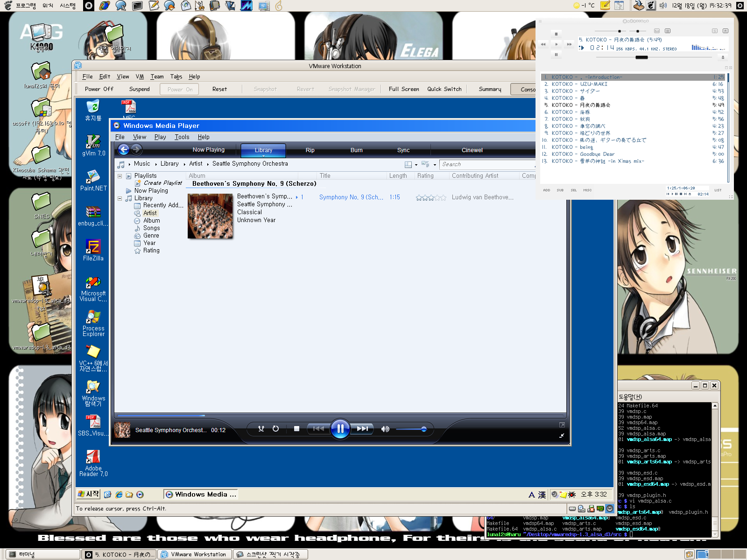Screen dimensions: 747x560
Task: Open the Music breadcrumb dropdown arrow
Action: pos(156,164)
